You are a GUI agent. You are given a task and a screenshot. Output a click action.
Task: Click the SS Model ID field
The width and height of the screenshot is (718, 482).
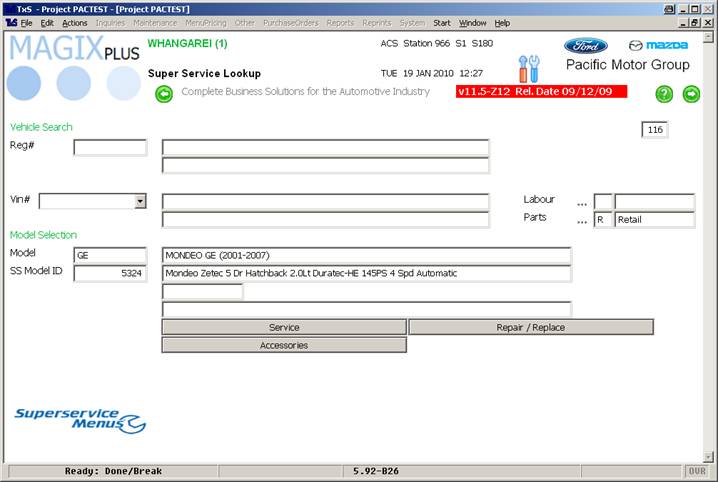(x=110, y=273)
